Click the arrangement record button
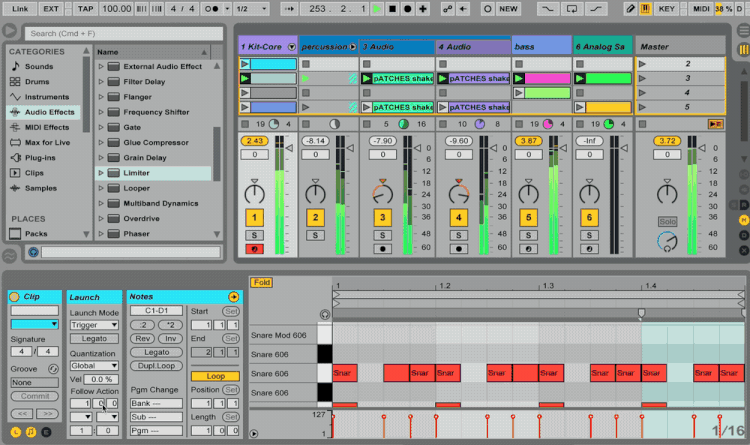This screenshot has width=750, height=445. click(x=406, y=8)
